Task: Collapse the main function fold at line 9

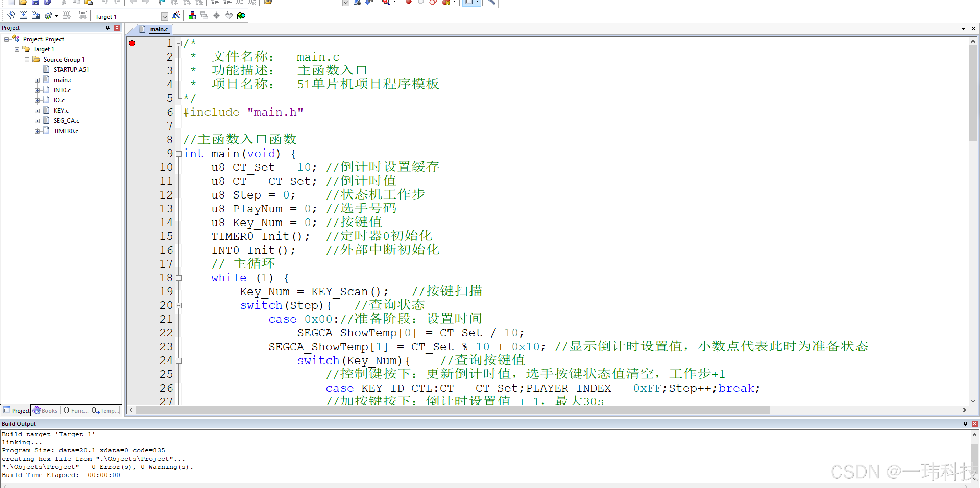Action: (x=178, y=154)
